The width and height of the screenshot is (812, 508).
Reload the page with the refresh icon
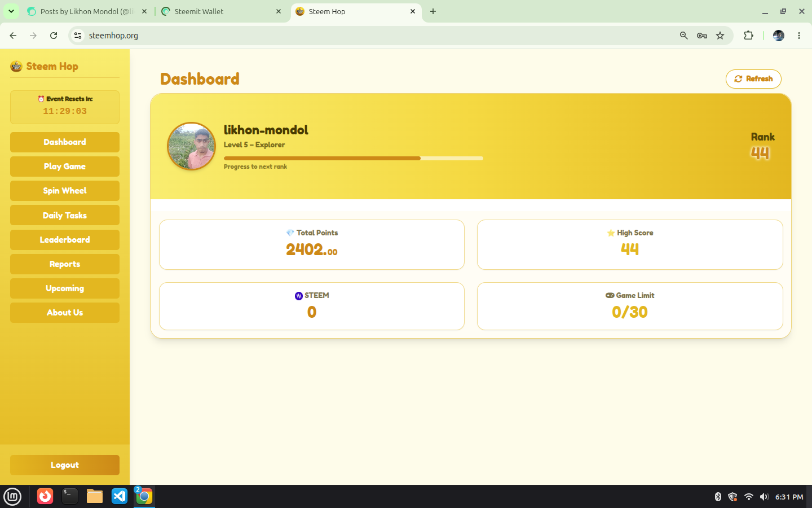pyautogui.click(x=54, y=36)
